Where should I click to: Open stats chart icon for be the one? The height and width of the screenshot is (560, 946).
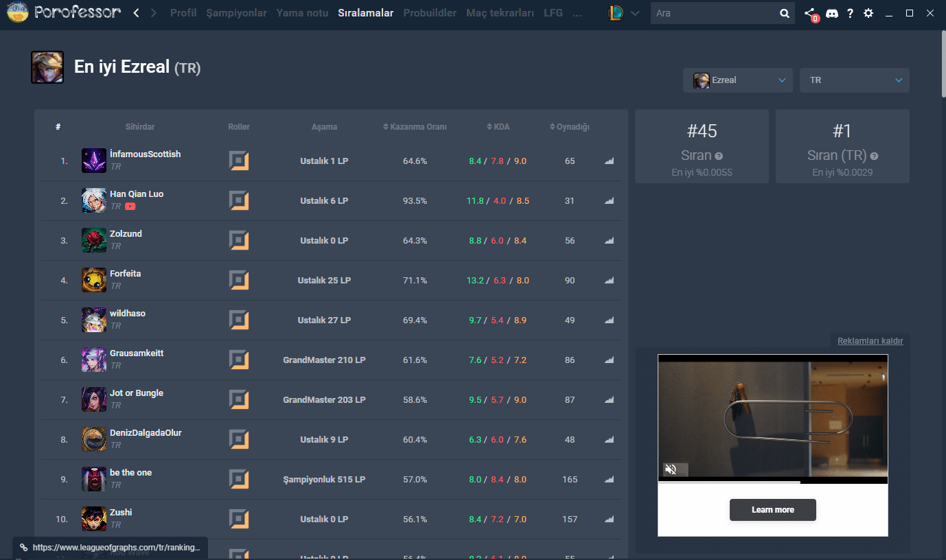coord(609,480)
